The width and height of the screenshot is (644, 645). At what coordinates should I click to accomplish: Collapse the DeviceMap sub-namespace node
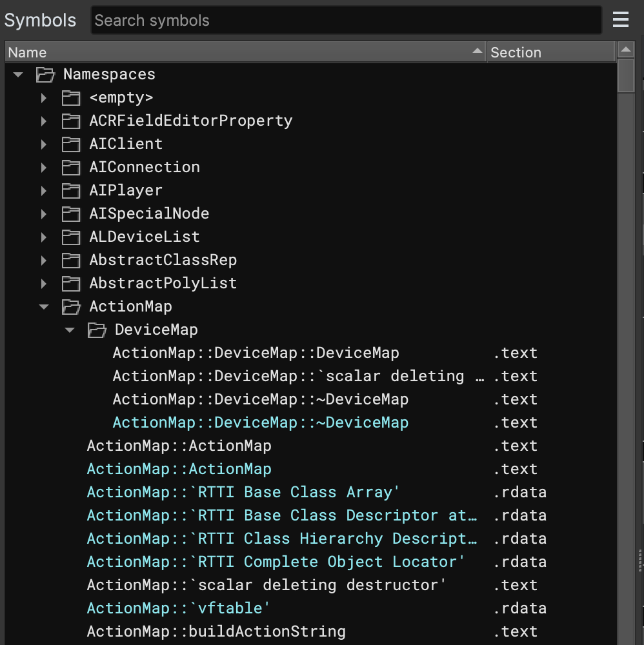[x=70, y=330]
